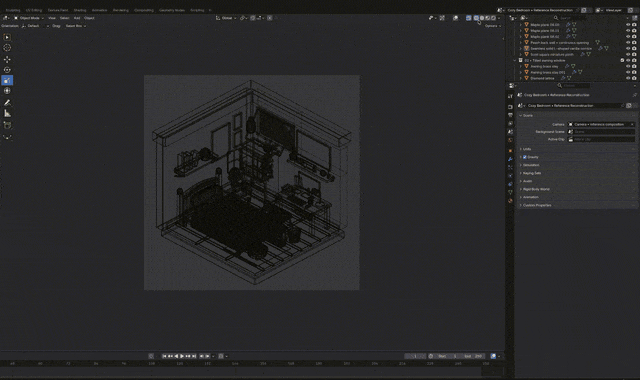The image size is (640, 380).
Task: Hide Maple plank 04.00 in viewport
Action: point(628,24)
